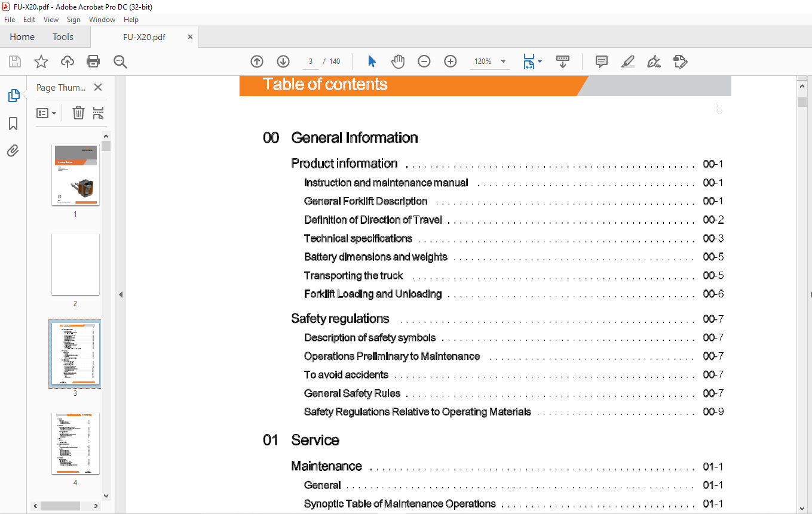Open the Page Thumbnails sidebar icon
Screen dimensions: 812x514
pyautogui.click(x=13, y=96)
